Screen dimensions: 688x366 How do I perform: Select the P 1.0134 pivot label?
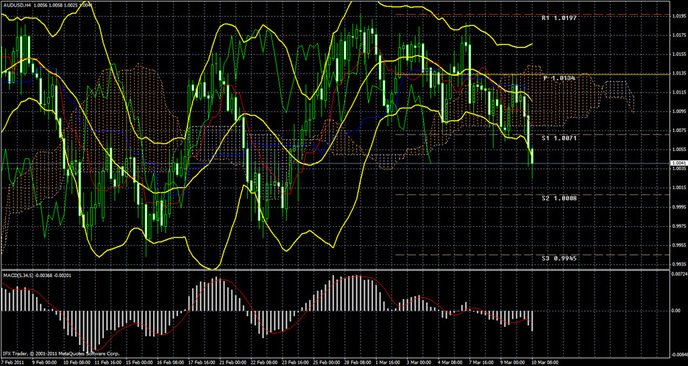coord(559,78)
